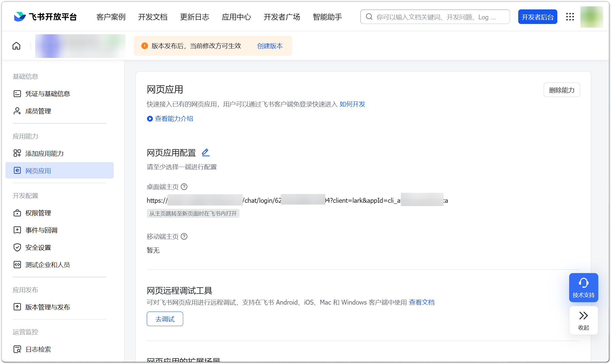The height and width of the screenshot is (364, 611).
Task: Switch to 开发文档 in the top navigation
Action: tap(153, 17)
